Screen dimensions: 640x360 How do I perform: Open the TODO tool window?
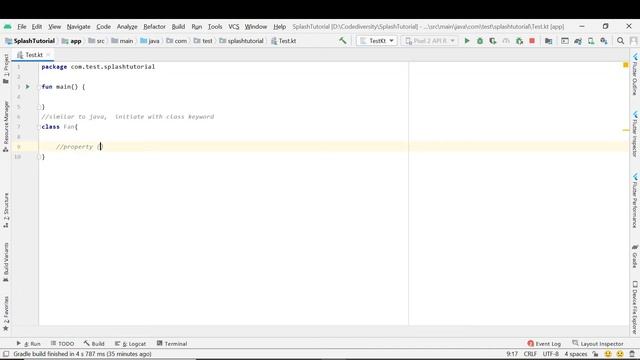[62, 344]
